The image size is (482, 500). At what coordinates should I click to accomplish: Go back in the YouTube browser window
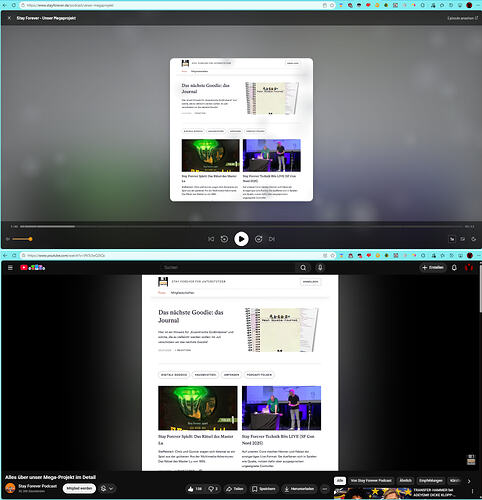pyautogui.click(x=5, y=255)
